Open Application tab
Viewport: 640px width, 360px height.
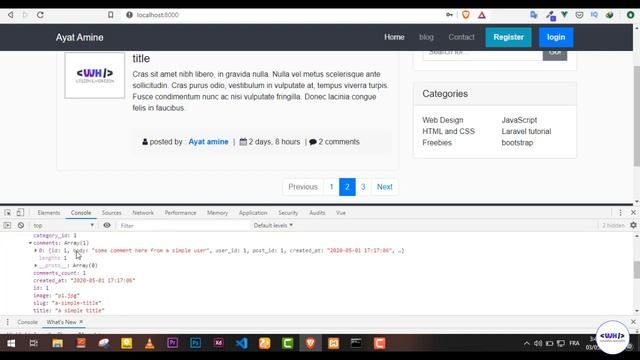tap(253, 213)
